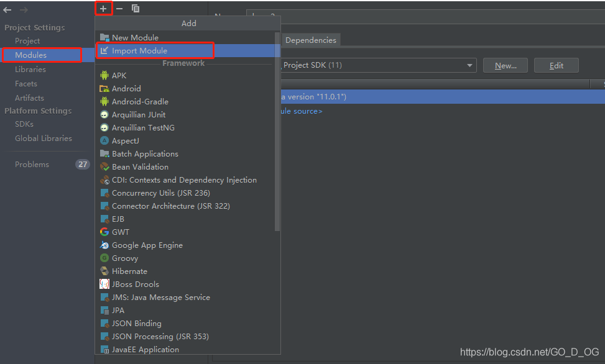The width and height of the screenshot is (605, 364).
Task: Select JMS: Java Message Service entry
Action: tap(161, 298)
